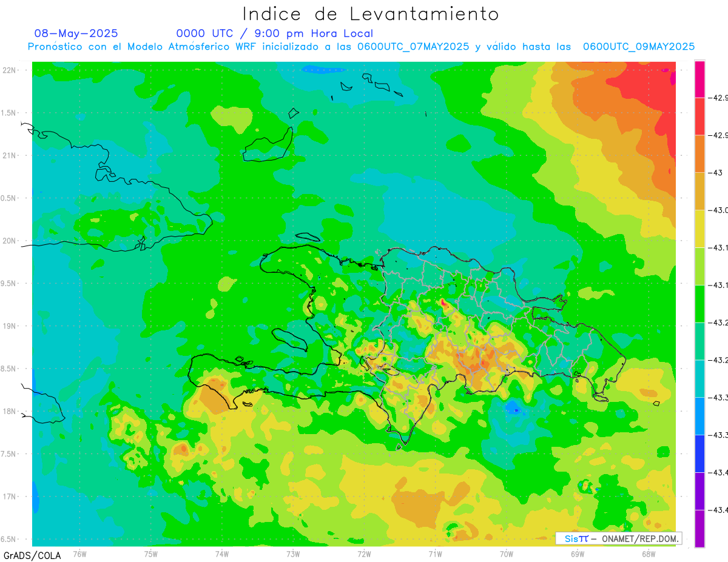Select the amber gold legend swatch

(699, 191)
